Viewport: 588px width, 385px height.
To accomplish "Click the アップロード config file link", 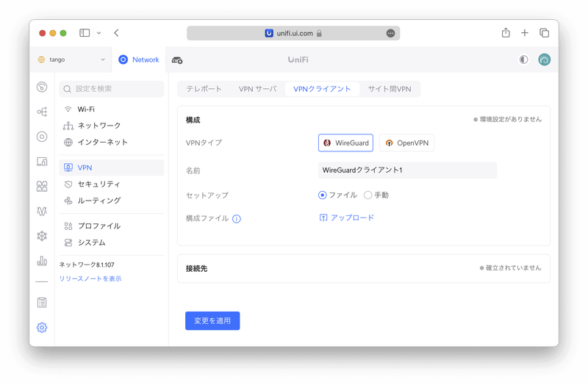I will pos(347,217).
